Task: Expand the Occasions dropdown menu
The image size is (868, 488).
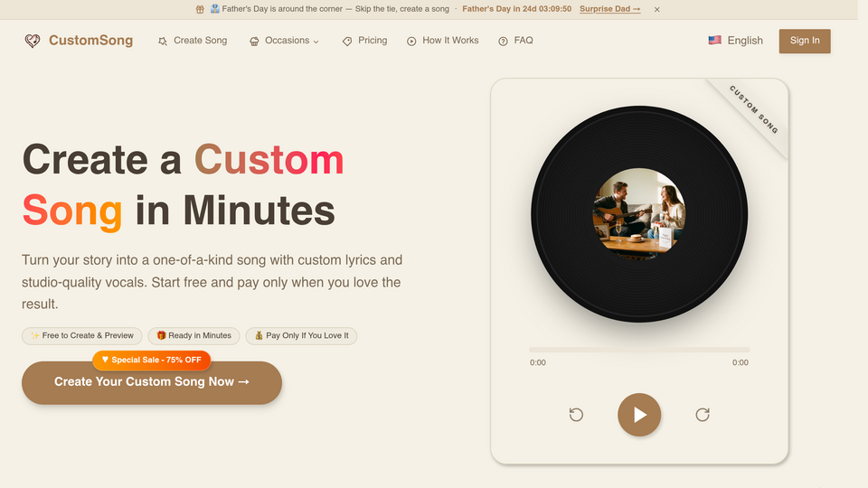Action: (x=284, y=41)
